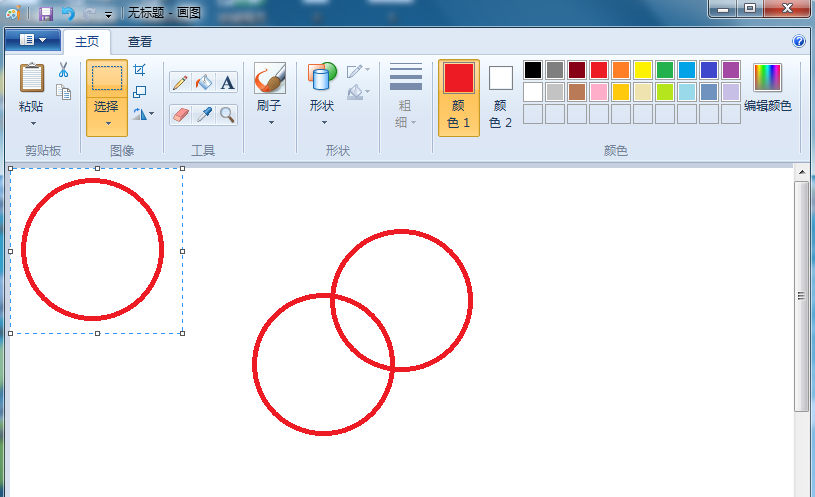815x497 pixels.
Task: Click the Crop icon
Action: click(x=139, y=70)
